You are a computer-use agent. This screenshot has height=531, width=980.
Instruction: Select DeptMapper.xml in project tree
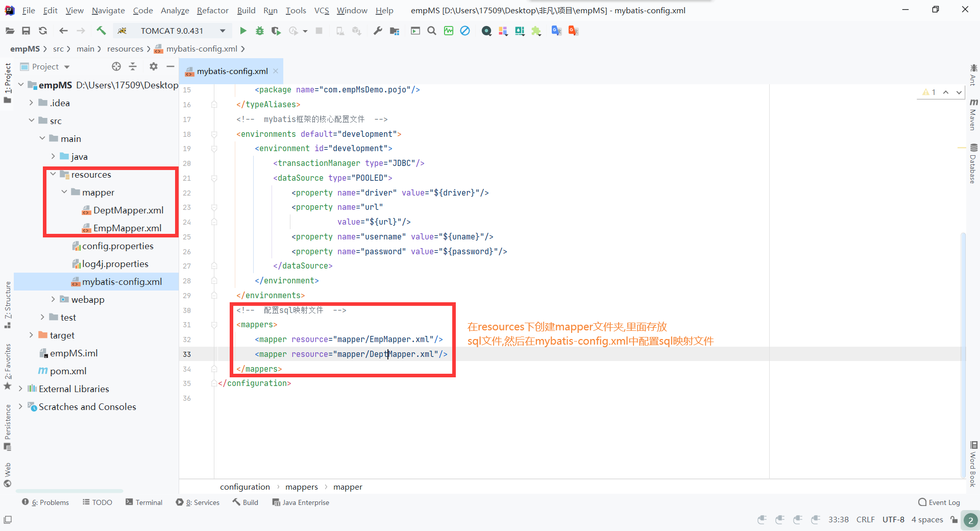pos(128,210)
